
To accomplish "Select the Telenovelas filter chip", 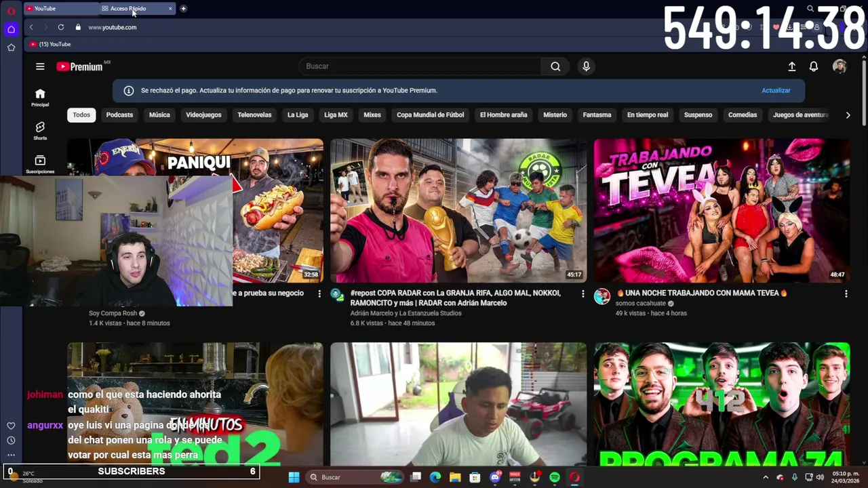I will coord(254,115).
